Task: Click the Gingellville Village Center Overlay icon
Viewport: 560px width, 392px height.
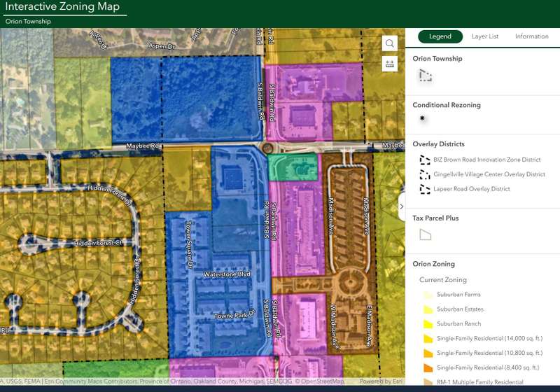Action: 425,174
